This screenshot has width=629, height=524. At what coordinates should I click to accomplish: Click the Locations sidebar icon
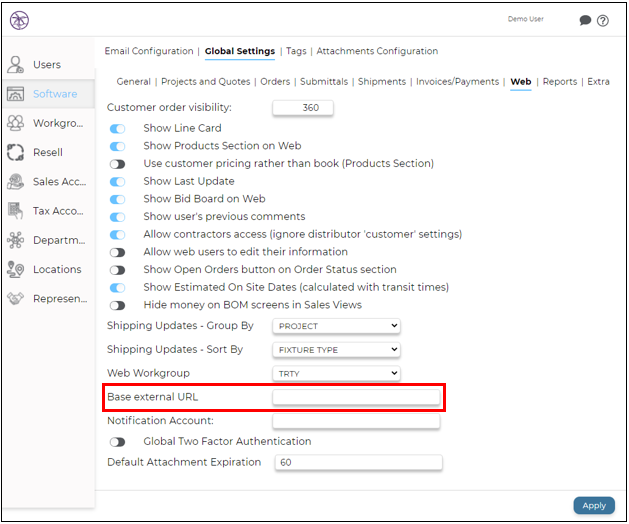(15, 269)
